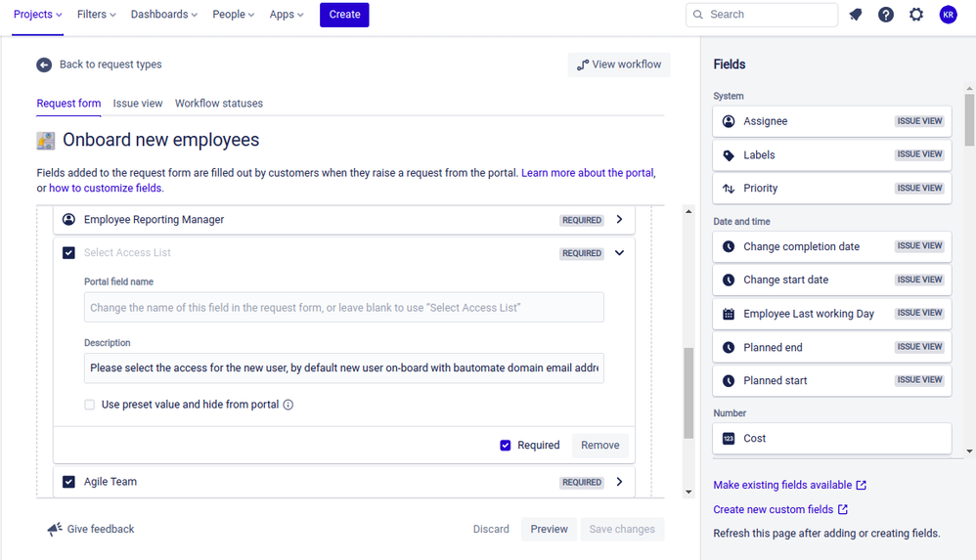Viewport: 976px width, 560px height.
Task: Open Learn more about the portal link
Action: (588, 173)
